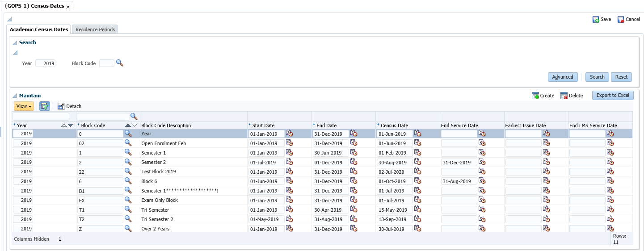Click the Save icon in top toolbar
The image size is (644, 251).
pos(596,20)
